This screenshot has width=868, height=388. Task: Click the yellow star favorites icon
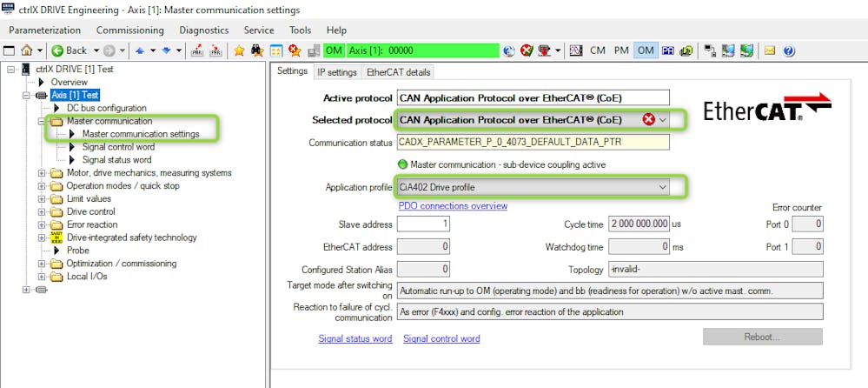pos(239,50)
